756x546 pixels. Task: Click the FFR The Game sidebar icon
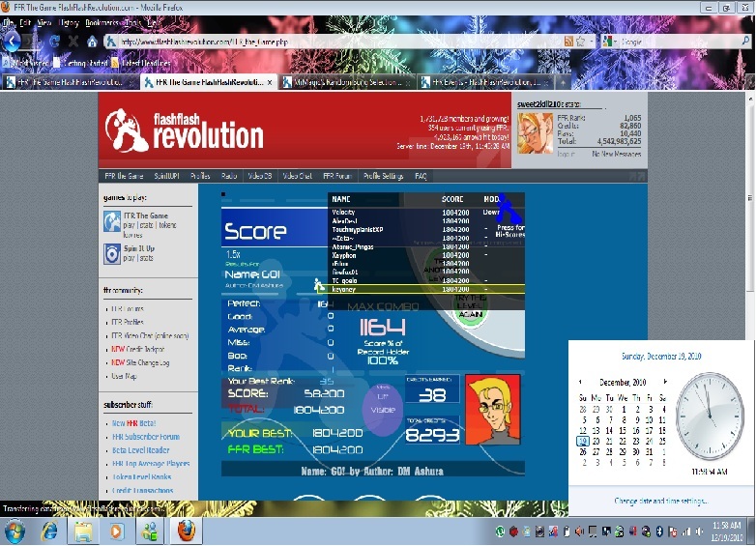(112, 221)
